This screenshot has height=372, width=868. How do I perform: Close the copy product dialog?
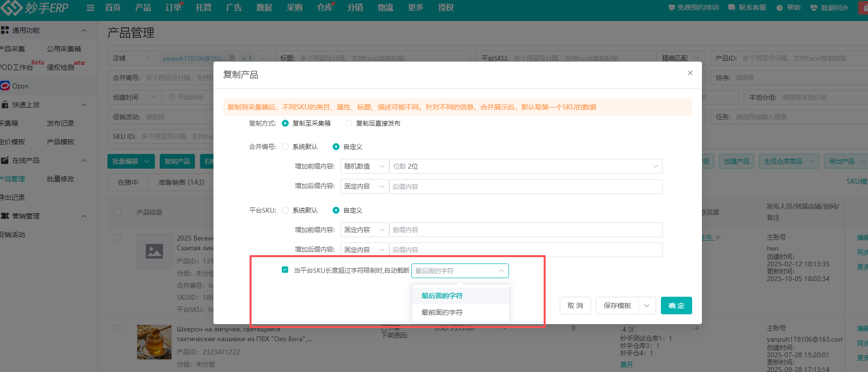pos(690,73)
